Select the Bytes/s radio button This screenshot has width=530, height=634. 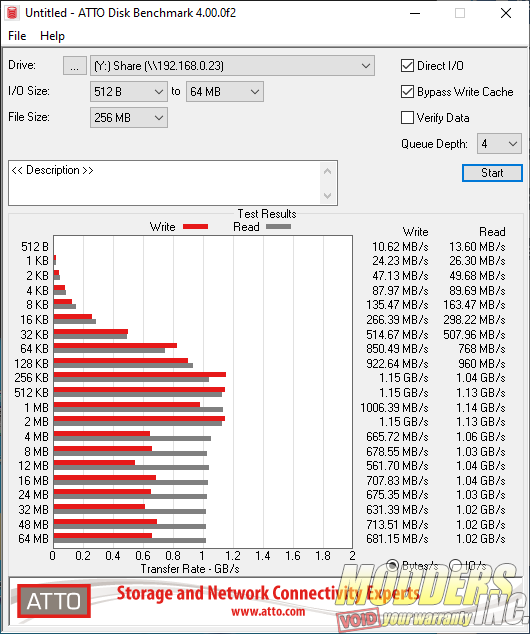pyautogui.click(x=393, y=565)
